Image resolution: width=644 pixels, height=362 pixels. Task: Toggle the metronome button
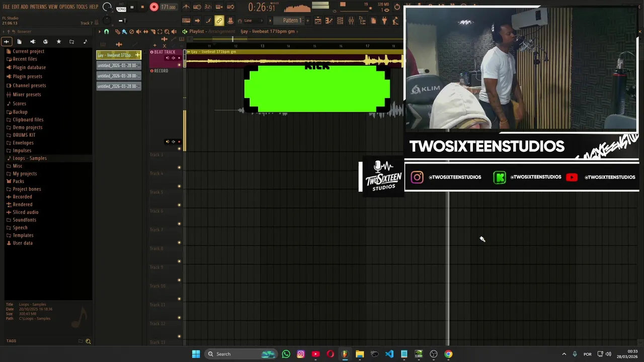[186, 7]
